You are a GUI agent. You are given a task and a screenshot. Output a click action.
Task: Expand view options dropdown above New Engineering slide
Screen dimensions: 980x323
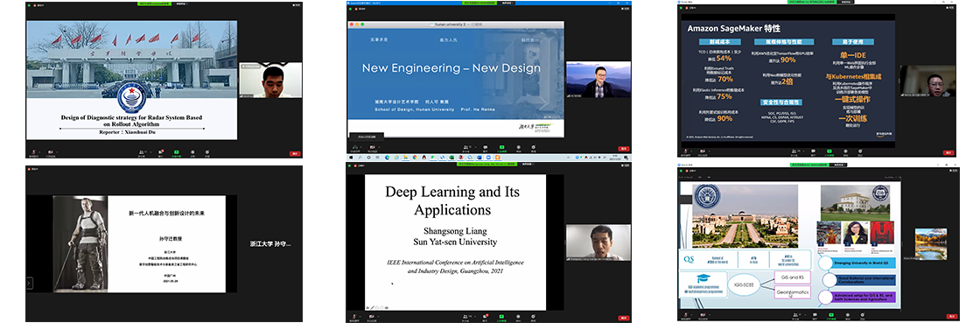coord(507,4)
